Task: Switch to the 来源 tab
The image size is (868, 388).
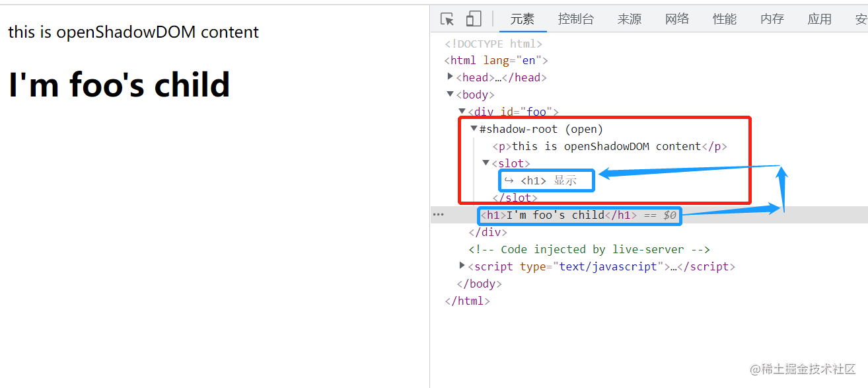Action: [x=630, y=19]
